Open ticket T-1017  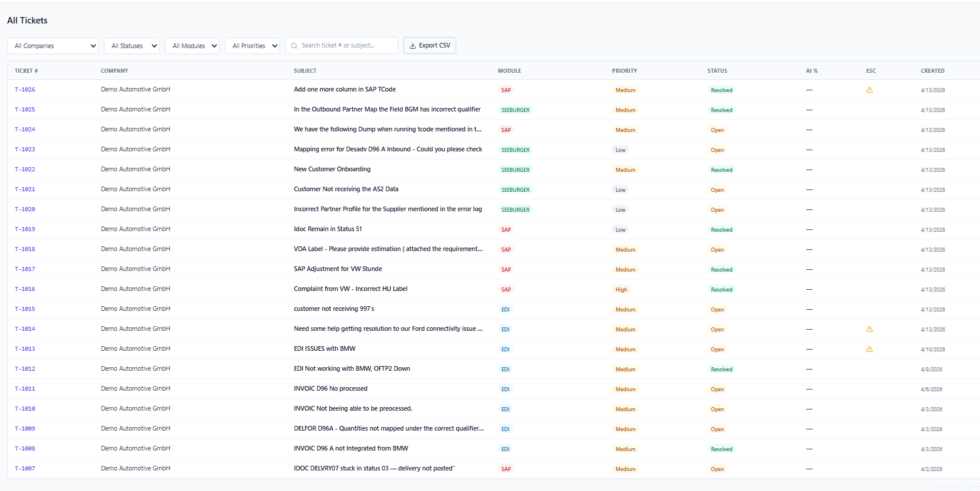pyautogui.click(x=25, y=269)
